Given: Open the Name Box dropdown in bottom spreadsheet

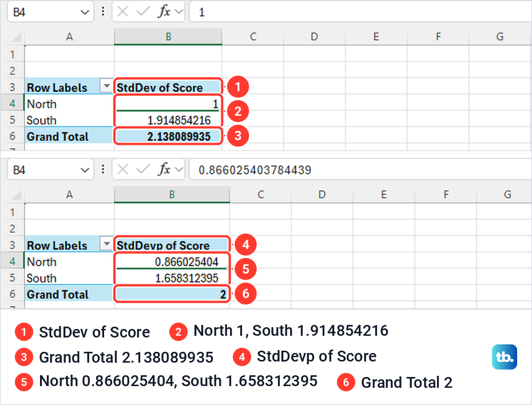Looking at the screenshot, I should point(85,170).
